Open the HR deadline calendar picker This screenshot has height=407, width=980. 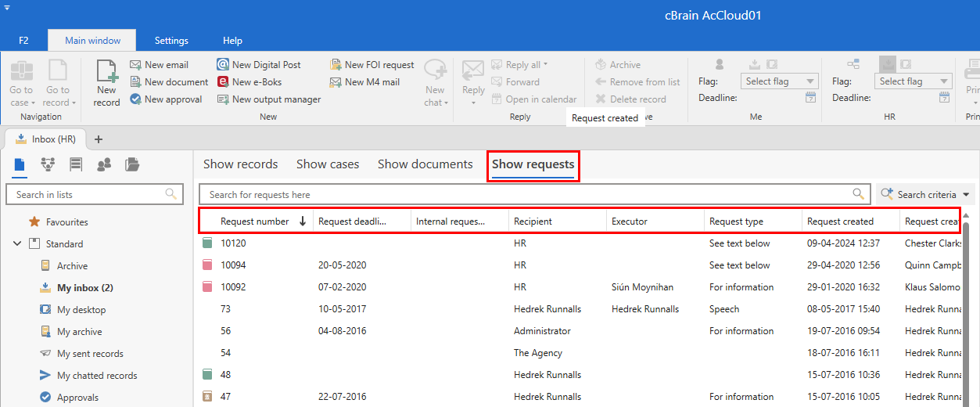click(x=945, y=98)
